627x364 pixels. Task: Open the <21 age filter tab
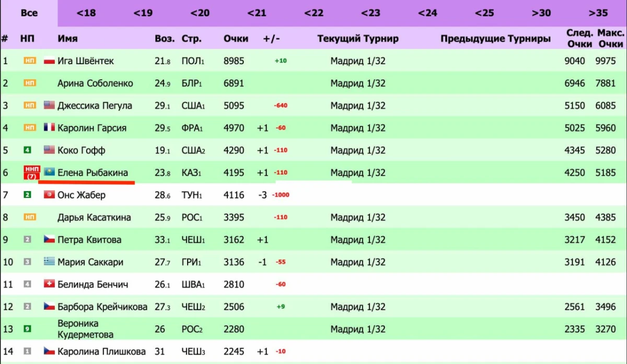pos(257,13)
